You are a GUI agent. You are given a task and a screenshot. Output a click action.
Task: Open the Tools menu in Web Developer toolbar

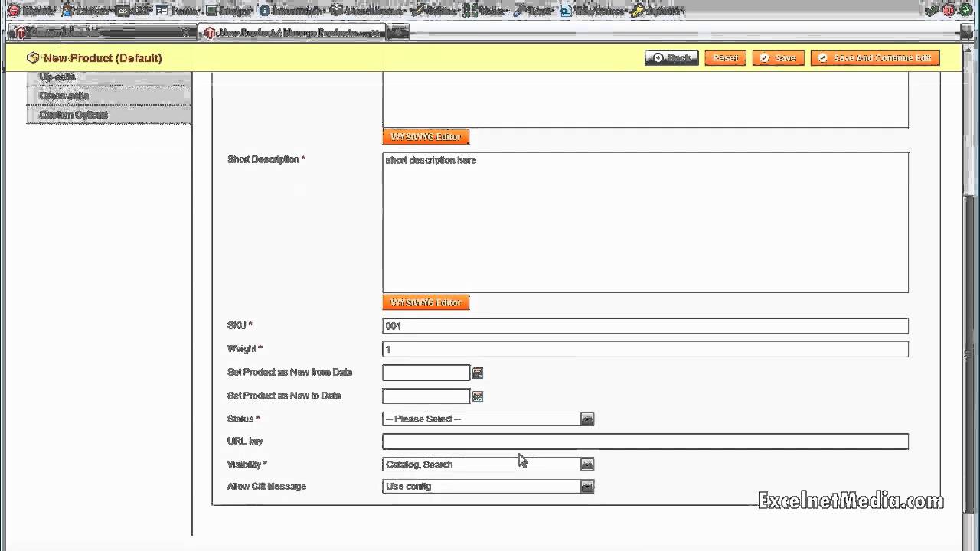534,11
